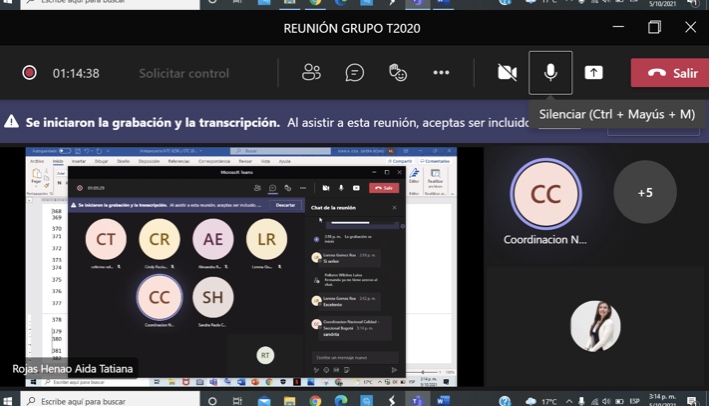Select Revisar tab in shared Word ribbon
713x406 pixels.
coord(245,161)
